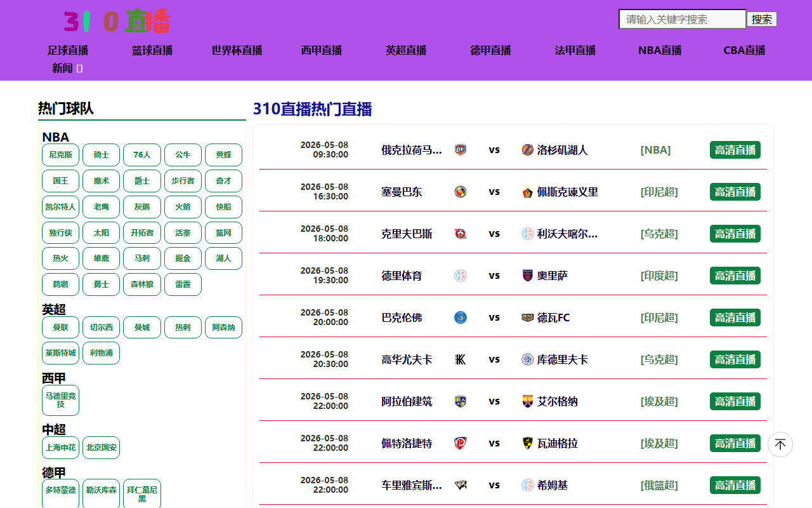
Task: Click the 塞曼巴东 team logo icon
Action: pos(461,192)
